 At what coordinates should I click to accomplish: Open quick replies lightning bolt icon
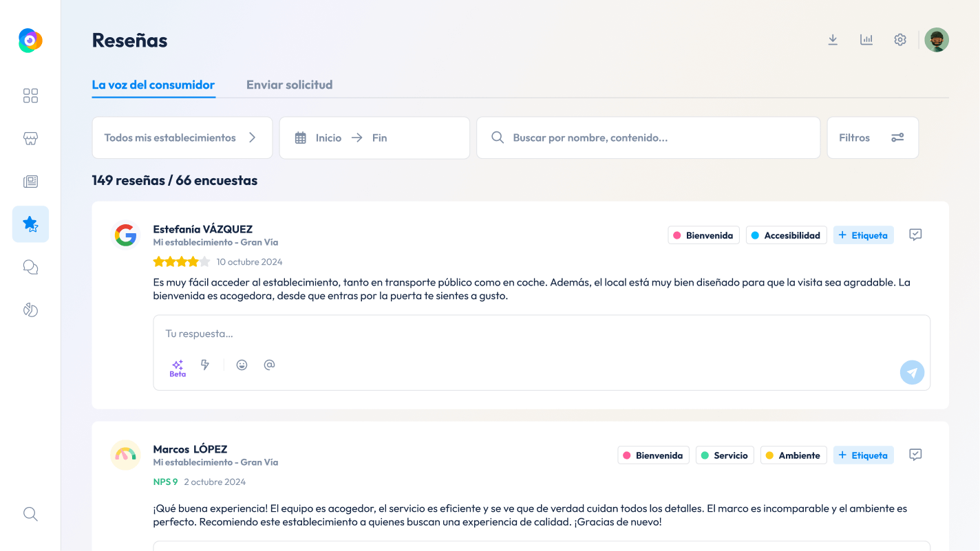(x=205, y=365)
